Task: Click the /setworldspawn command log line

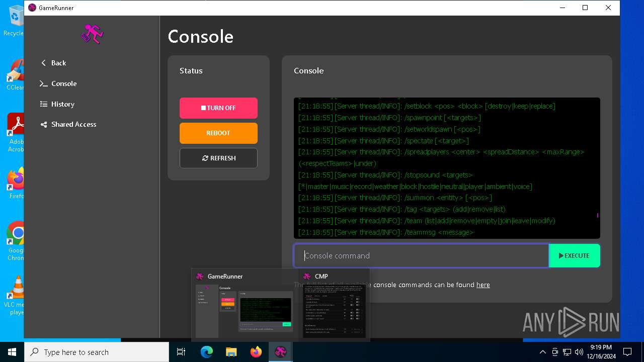Action: pos(389,129)
